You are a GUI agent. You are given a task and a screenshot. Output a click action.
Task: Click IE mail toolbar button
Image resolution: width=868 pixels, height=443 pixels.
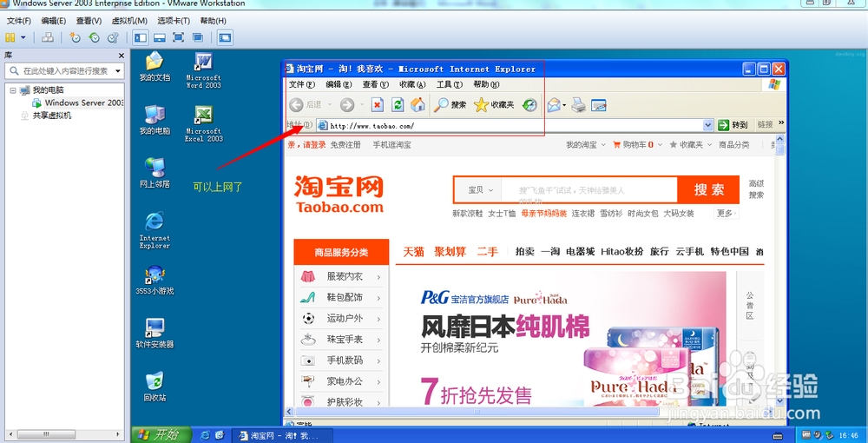(x=554, y=104)
